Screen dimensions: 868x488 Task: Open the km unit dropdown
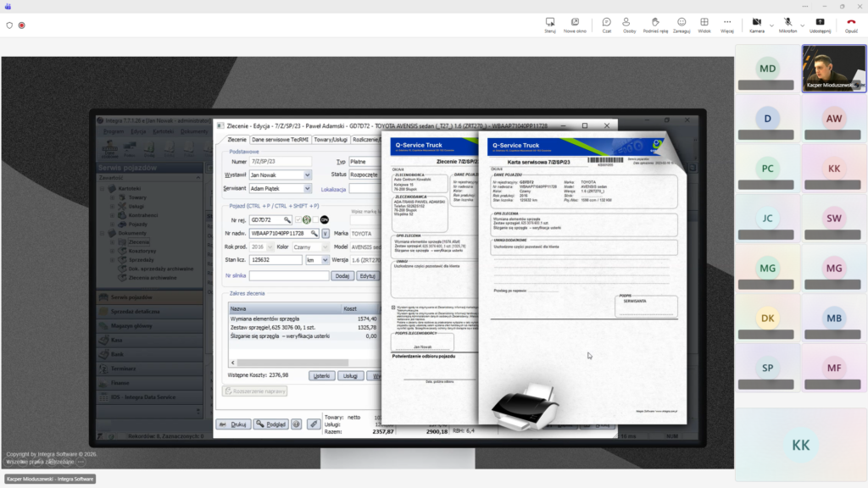(324, 260)
